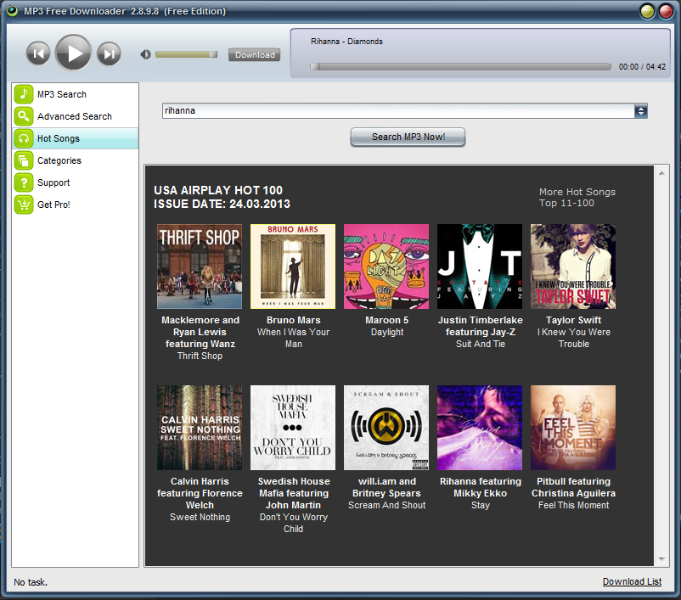This screenshot has height=600, width=681.
Task: Select Bruno Mars album cover
Action: [293, 266]
